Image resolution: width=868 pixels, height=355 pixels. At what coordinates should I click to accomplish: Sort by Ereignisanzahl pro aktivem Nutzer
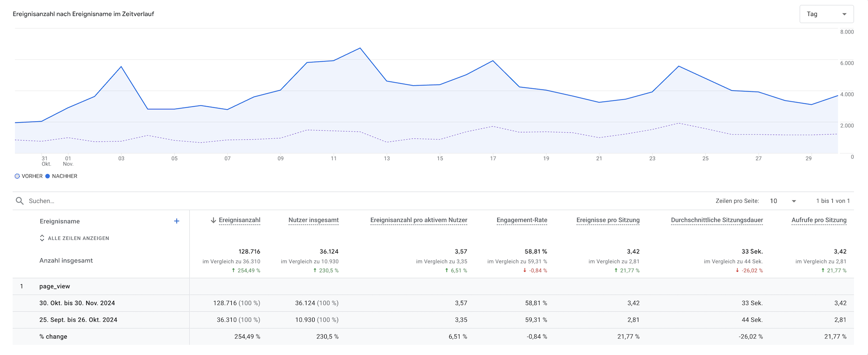tap(419, 220)
